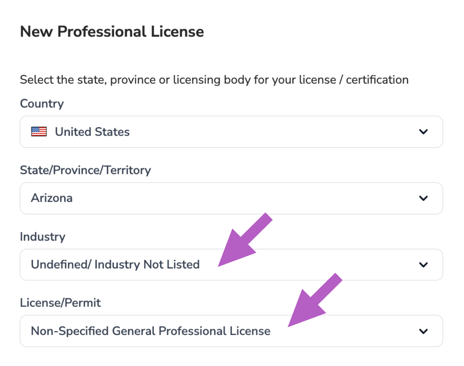Click the State/Province/Territory label
Viewport: 464px width, 366px height.
[86, 170]
